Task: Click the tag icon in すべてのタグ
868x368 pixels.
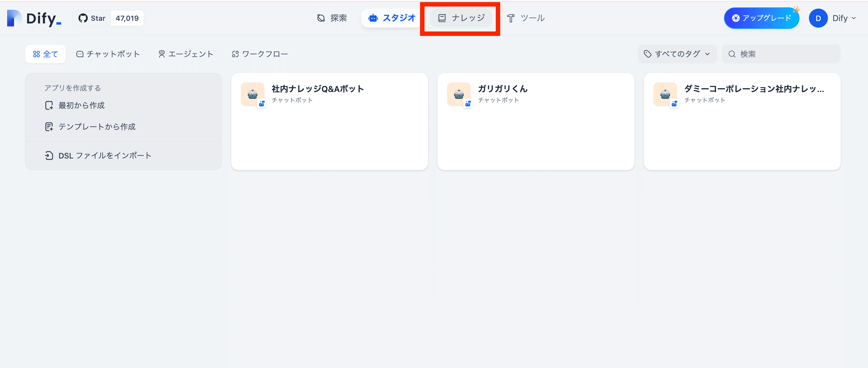Action: point(647,54)
